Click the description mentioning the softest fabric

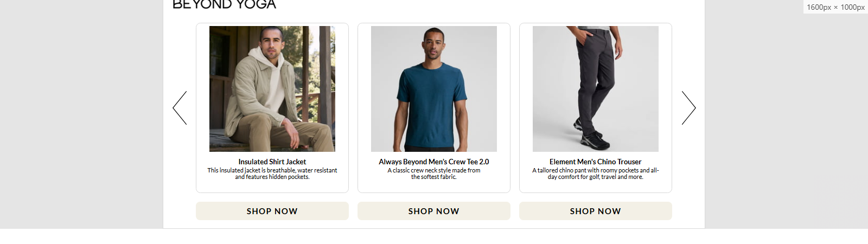click(x=434, y=174)
